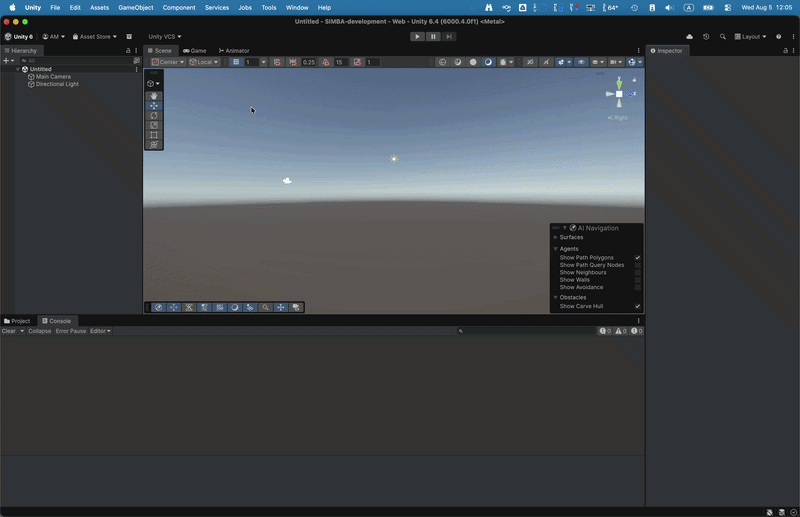
Task: Select the Rect tool
Action: (x=154, y=135)
